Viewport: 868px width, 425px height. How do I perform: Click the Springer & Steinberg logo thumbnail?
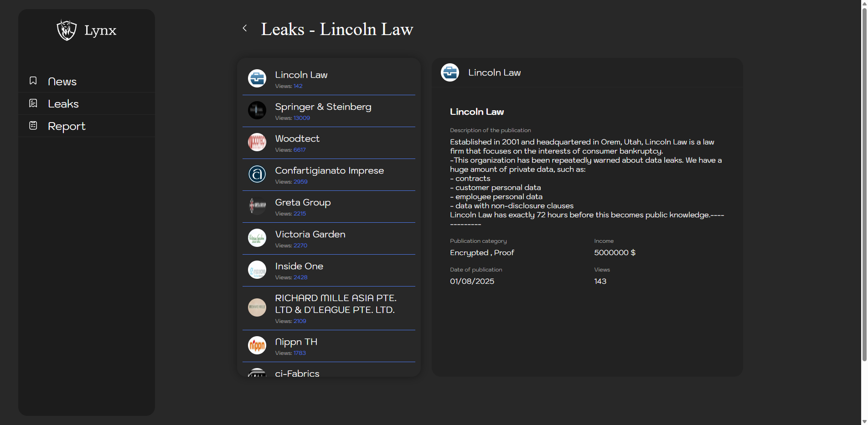pyautogui.click(x=257, y=110)
